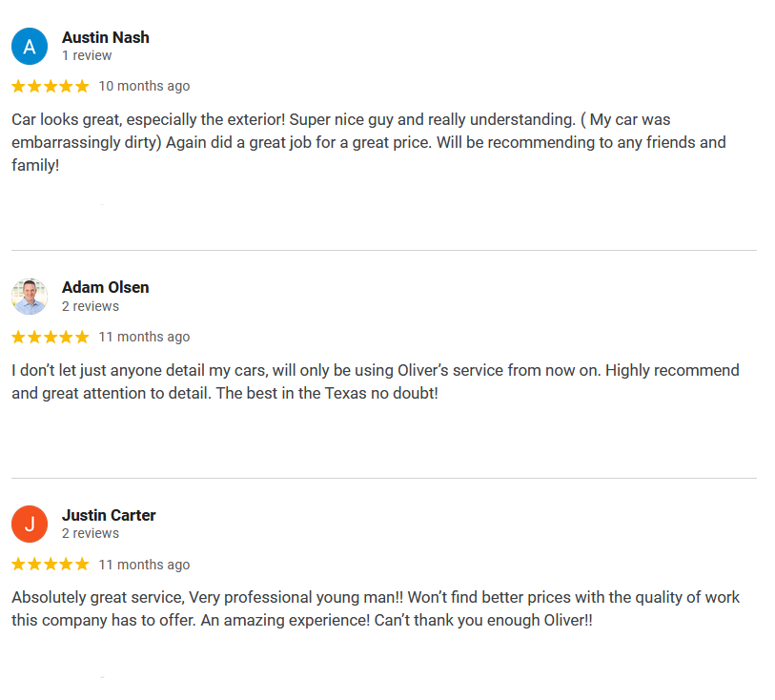
Task: Open Austin Nash's reviewer name link
Action: pos(105,37)
